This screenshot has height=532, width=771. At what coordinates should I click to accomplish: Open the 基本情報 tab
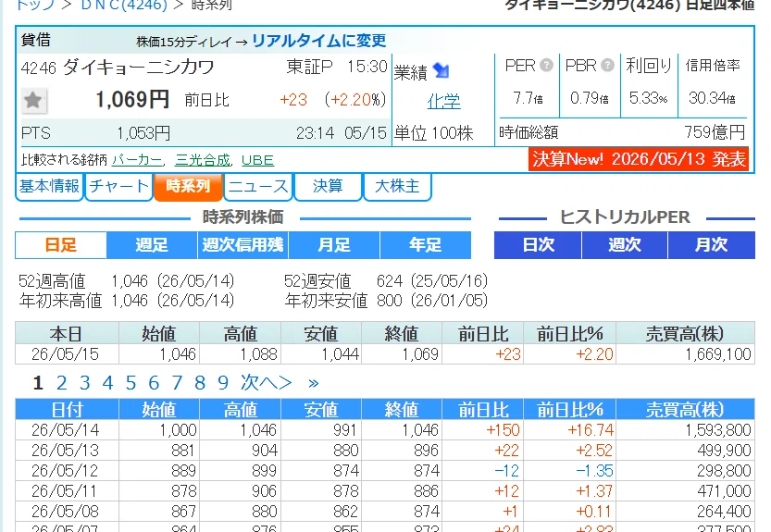[x=50, y=186]
